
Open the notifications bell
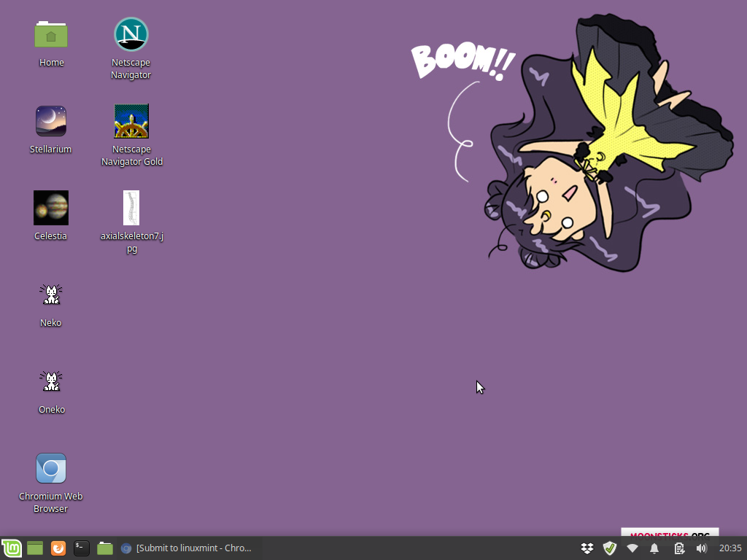coord(655,548)
